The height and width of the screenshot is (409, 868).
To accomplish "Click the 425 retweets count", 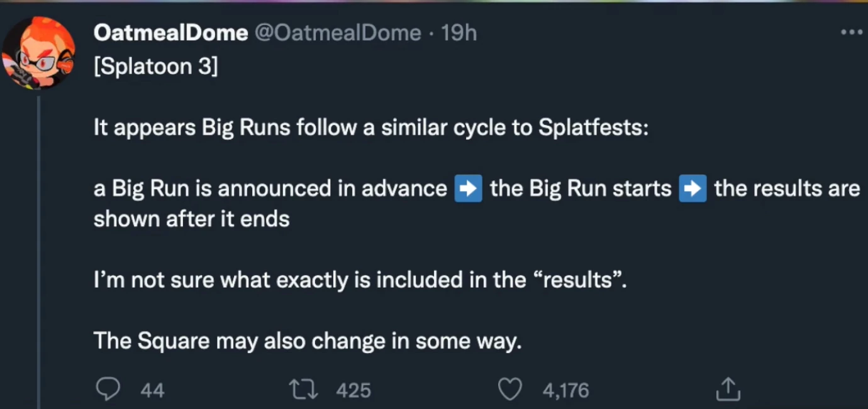I will point(353,391).
